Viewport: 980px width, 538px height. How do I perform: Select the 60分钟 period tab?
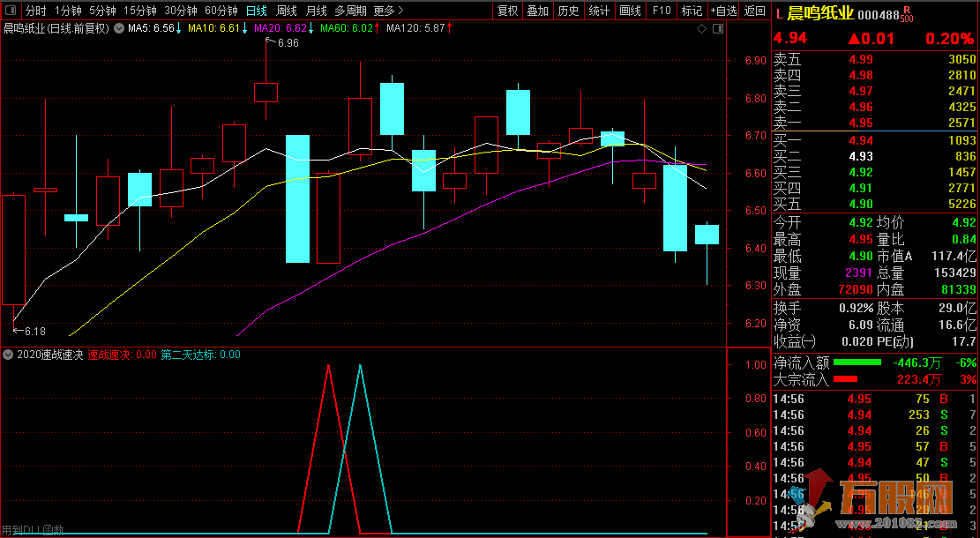tap(221, 11)
